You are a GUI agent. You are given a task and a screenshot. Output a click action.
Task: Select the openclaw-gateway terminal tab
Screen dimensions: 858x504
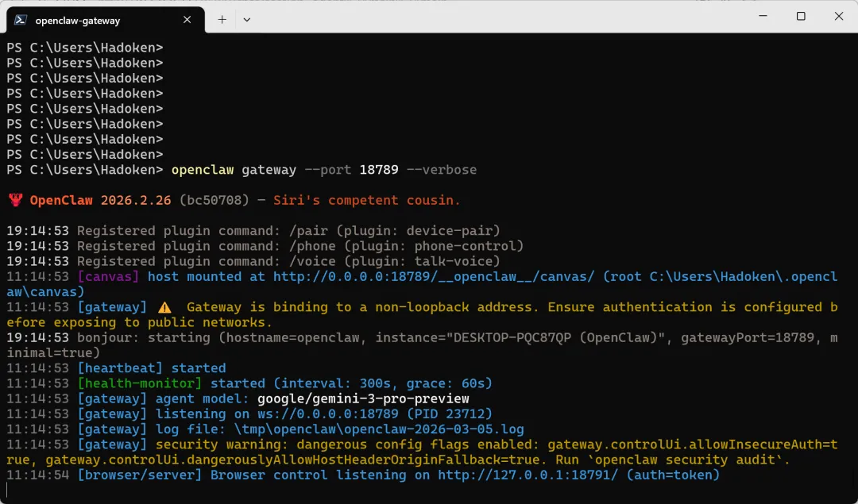105,20
